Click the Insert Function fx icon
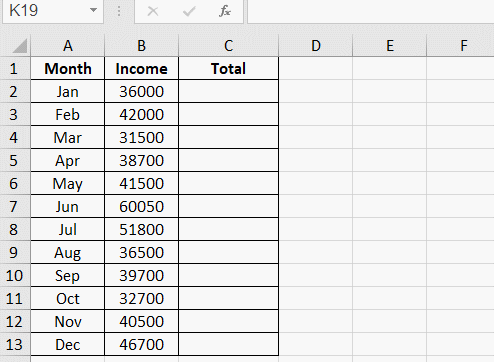494x362 pixels. 225,11
